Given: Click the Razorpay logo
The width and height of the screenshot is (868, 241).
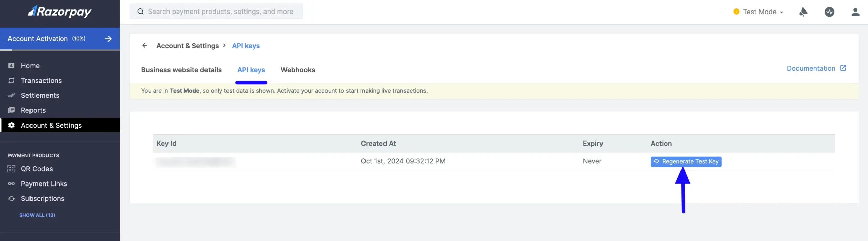Looking at the screenshot, I should point(60,12).
